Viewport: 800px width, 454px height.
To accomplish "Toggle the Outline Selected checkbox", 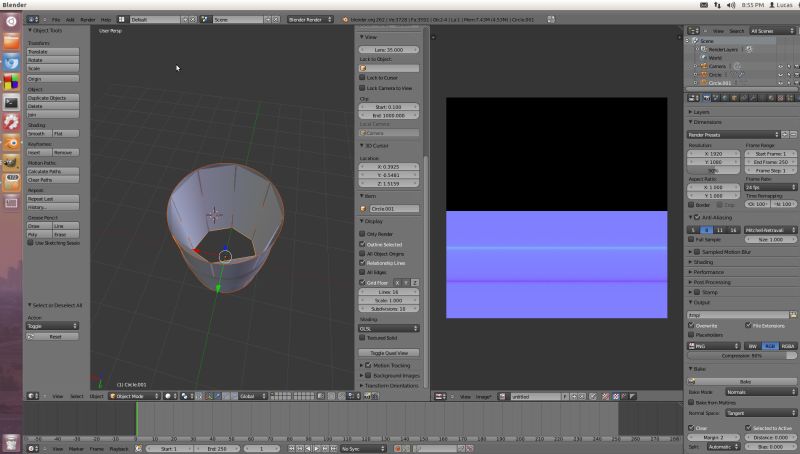I will (362, 244).
